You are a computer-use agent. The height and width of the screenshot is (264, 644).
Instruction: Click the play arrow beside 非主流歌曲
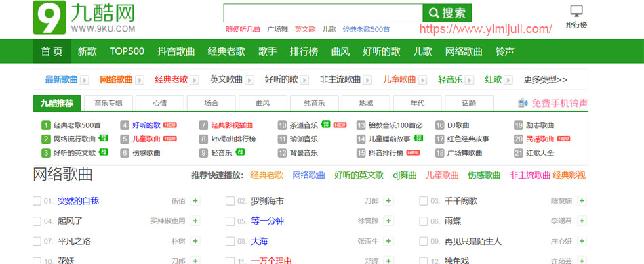click(367, 80)
